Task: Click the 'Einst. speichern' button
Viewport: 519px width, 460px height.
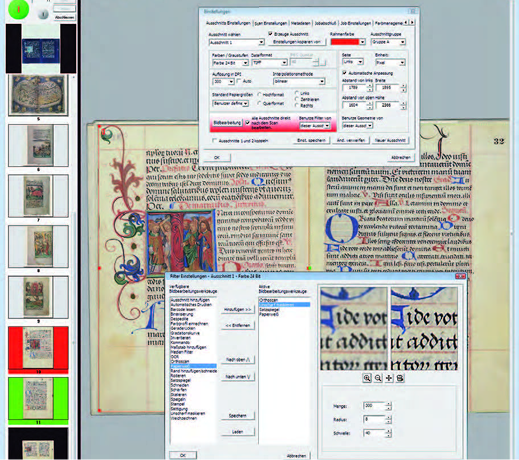Action: (311, 140)
